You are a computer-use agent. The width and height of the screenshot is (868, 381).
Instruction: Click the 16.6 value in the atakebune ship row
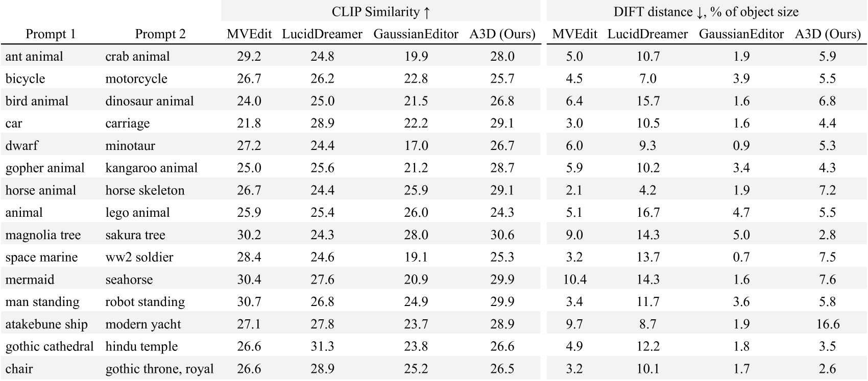[x=827, y=324]
